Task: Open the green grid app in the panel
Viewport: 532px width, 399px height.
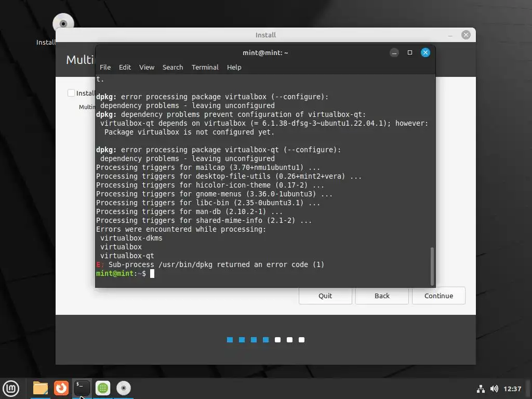Action: pyautogui.click(x=103, y=388)
